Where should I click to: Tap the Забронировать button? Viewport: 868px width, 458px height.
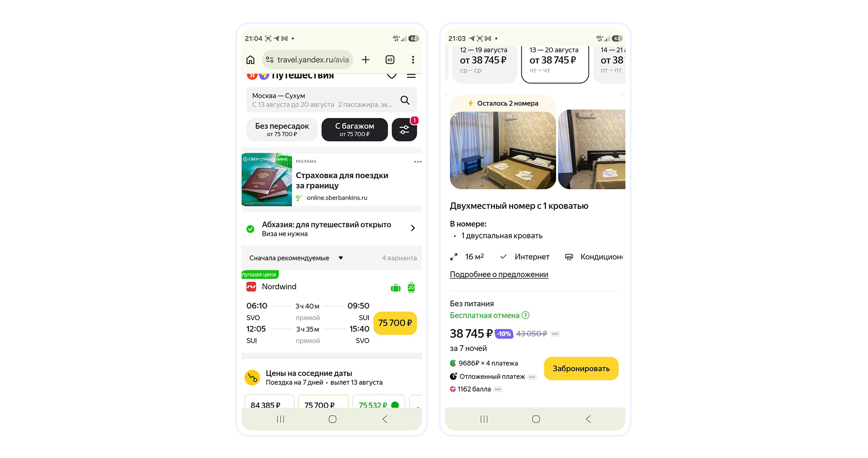[581, 369]
